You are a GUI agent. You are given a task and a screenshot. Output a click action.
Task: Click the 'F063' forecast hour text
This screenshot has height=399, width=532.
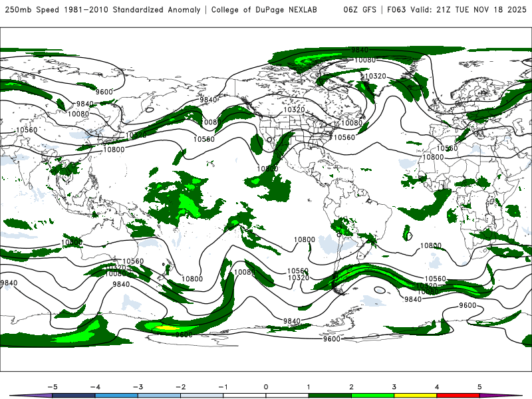point(396,10)
